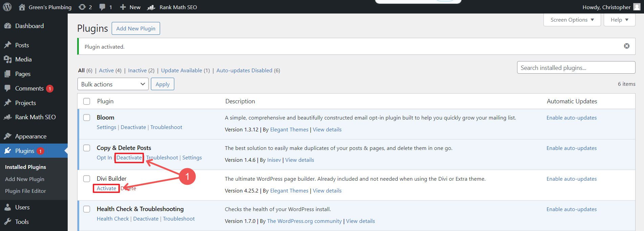Check the Health Check & Troubleshooting checkbox
644x231 pixels.
(x=87, y=209)
